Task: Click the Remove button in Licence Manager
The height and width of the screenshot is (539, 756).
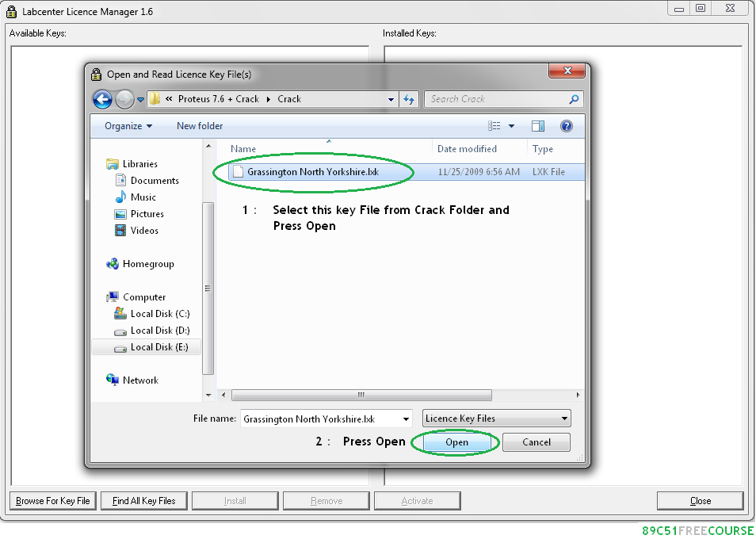Action: point(326,501)
